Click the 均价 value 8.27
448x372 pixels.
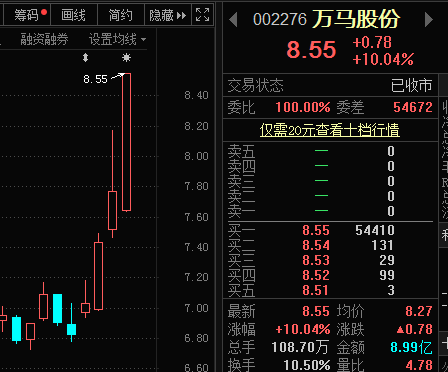419,311
